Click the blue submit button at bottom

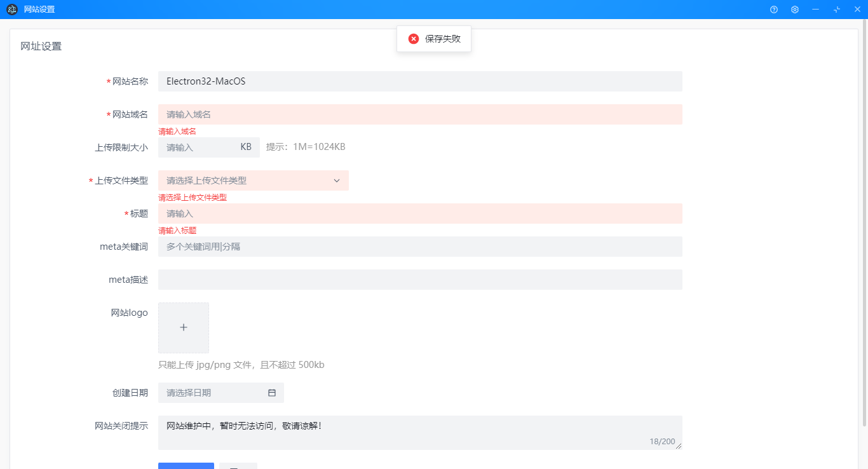click(x=186, y=465)
